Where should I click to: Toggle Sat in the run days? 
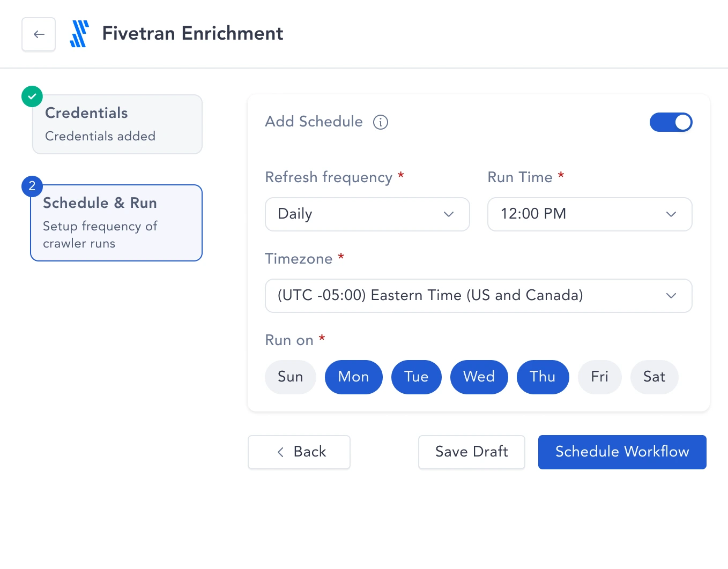[x=655, y=377]
